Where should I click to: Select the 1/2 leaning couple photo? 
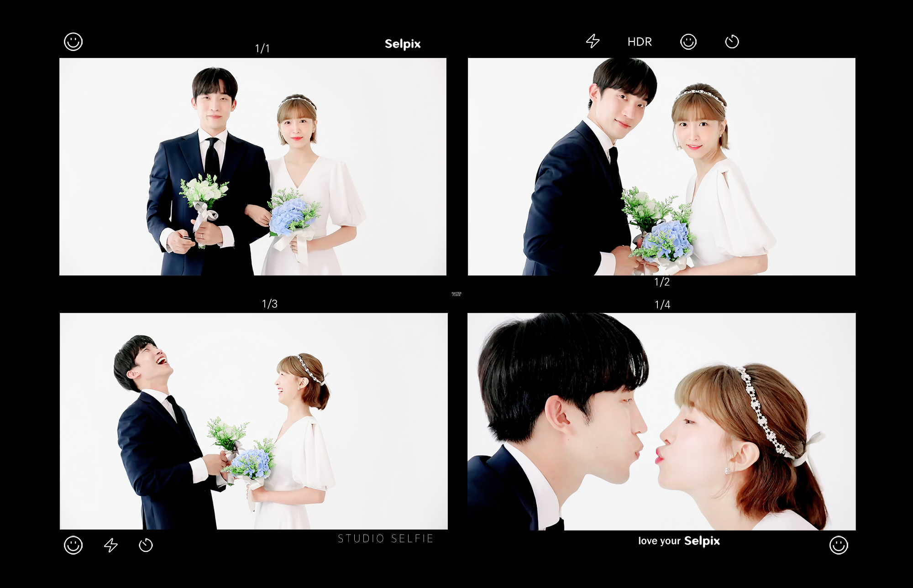pos(661,167)
